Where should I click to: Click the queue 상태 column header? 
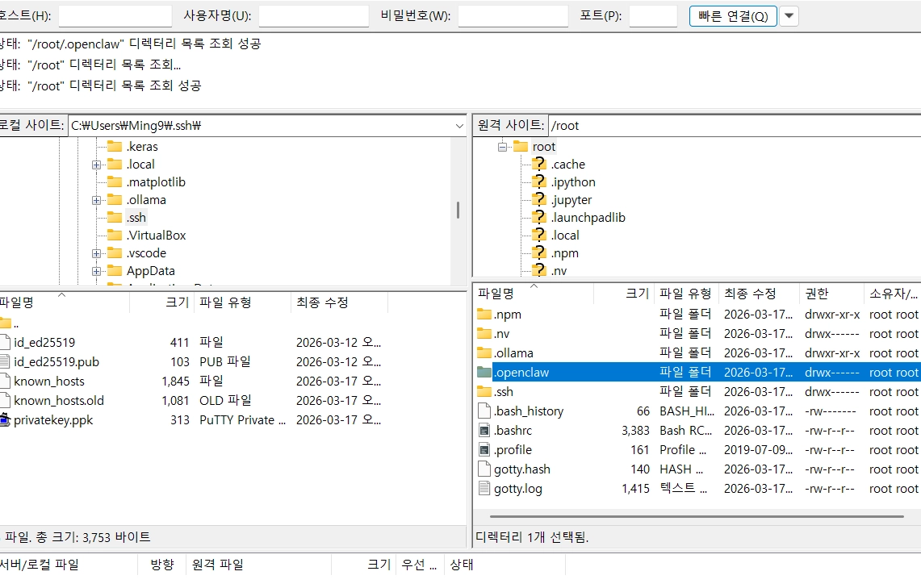coord(504,565)
